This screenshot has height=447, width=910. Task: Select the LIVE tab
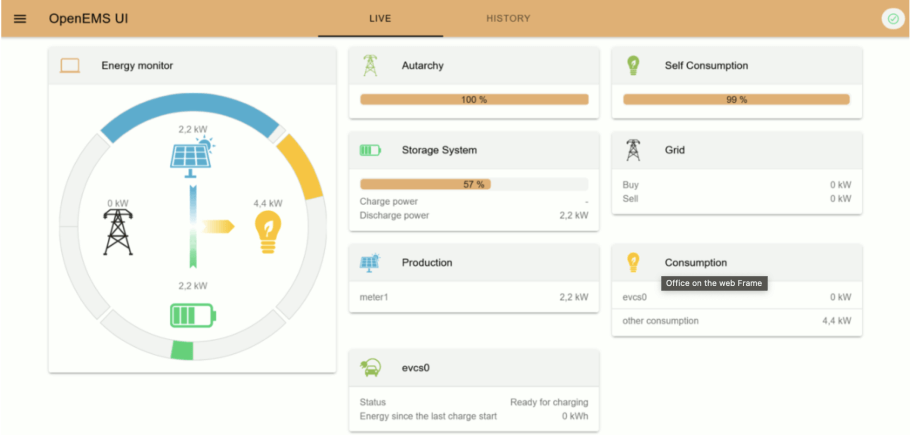pyautogui.click(x=380, y=19)
